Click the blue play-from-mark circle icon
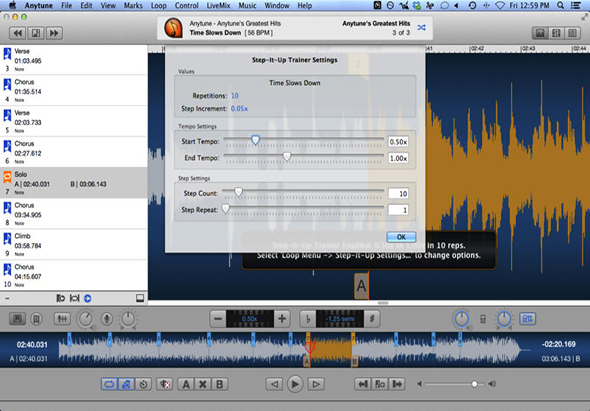The height and width of the screenshot is (411, 590). pos(87,298)
